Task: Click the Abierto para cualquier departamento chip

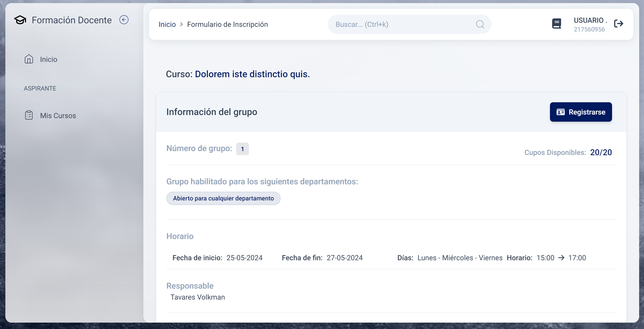Action: pos(223,198)
